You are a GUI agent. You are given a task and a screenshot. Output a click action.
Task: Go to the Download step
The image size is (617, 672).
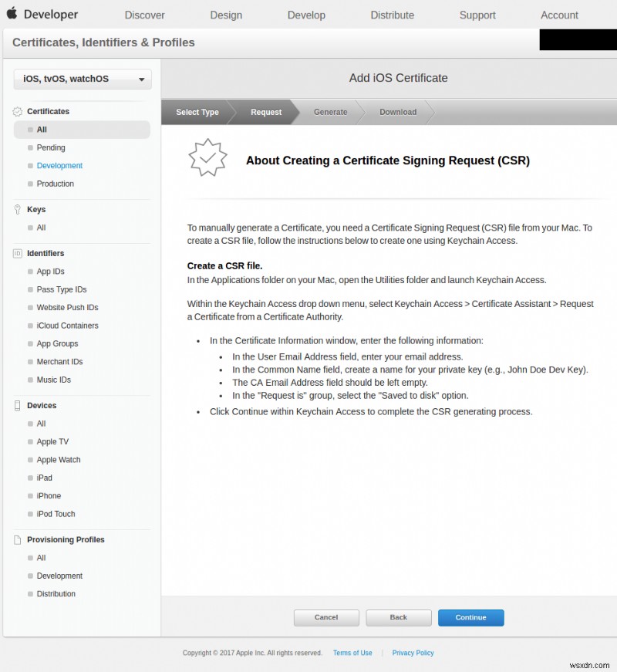398,113
